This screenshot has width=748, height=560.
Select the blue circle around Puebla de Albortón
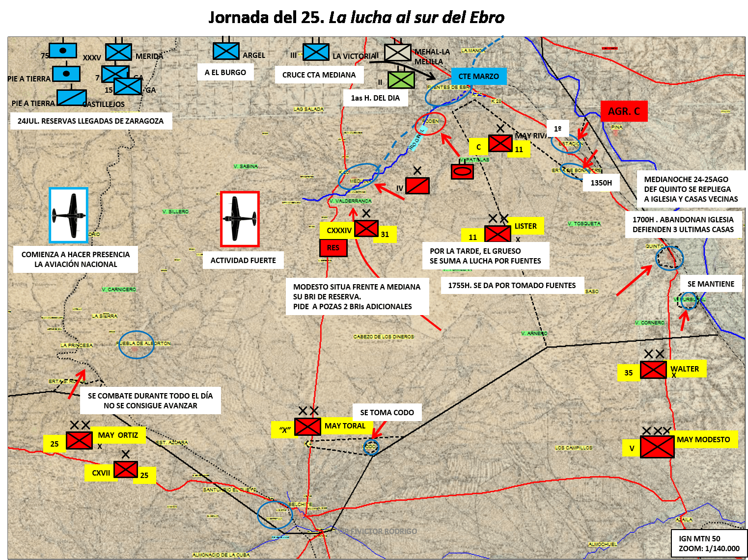[136, 345]
